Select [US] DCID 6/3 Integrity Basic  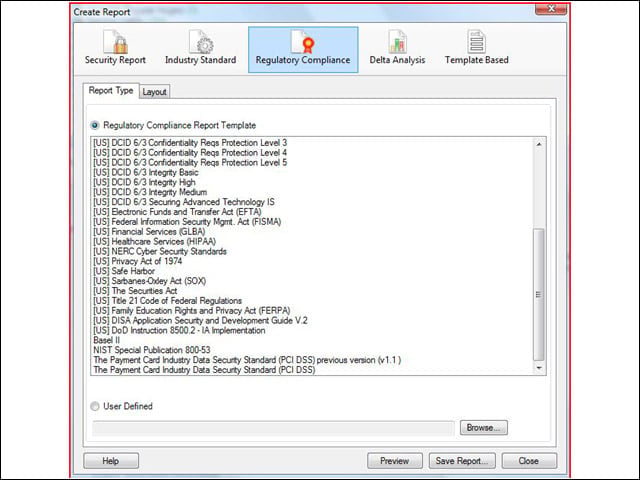[x=146, y=172]
